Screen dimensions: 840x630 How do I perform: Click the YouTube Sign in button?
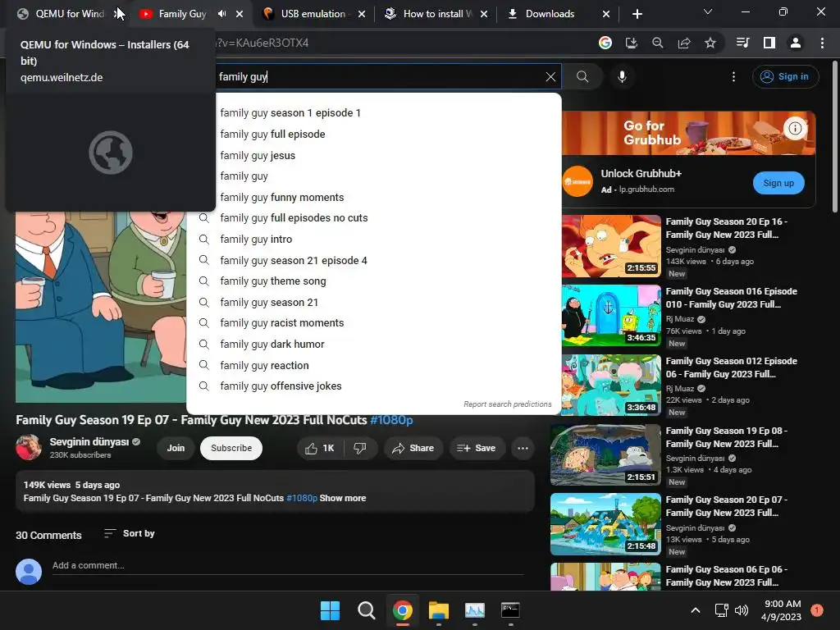pyautogui.click(x=785, y=76)
